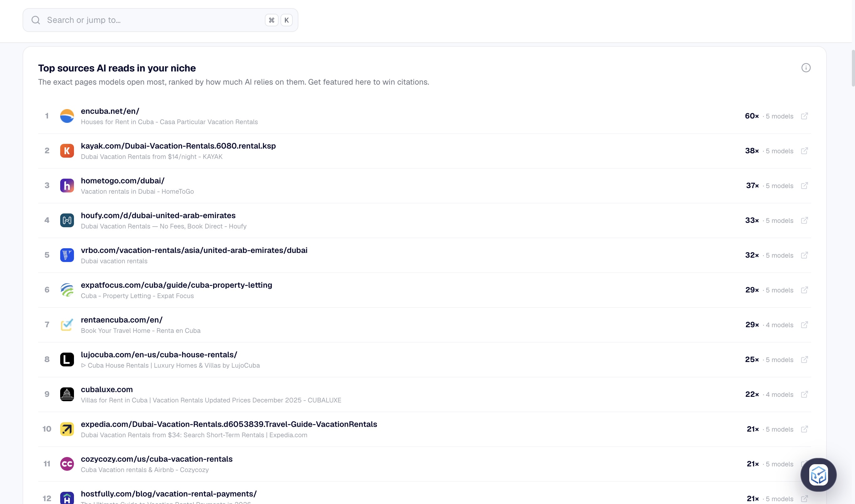Click the Expat Focus favicon
855x504 pixels.
67,290
